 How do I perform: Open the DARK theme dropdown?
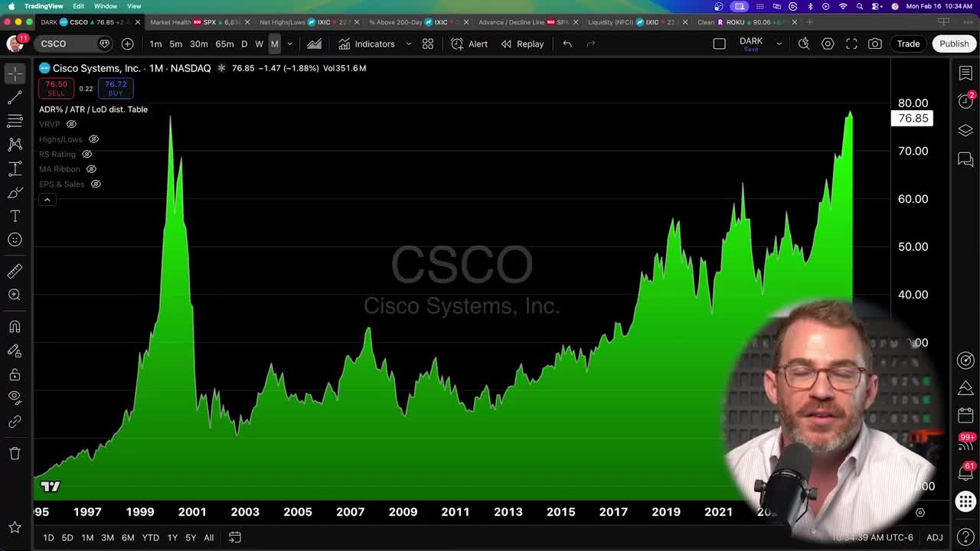[779, 44]
